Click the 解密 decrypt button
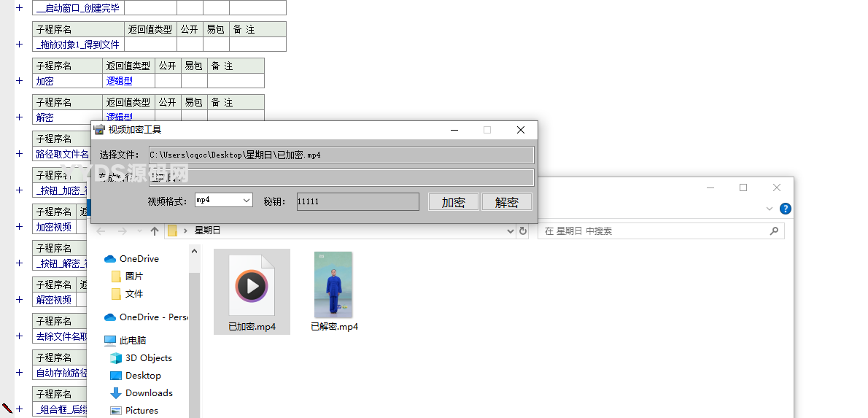The width and height of the screenshot is (868, 418). click(506, 202)
